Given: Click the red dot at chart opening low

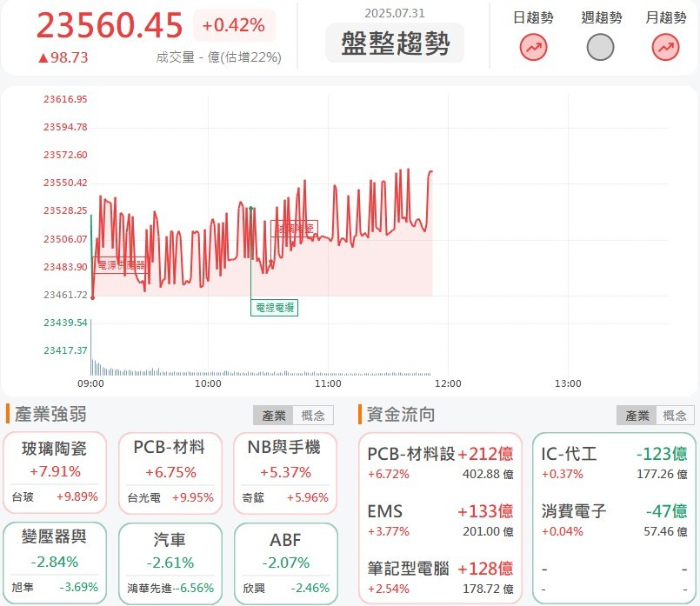Looking at the screenshot, I should 92,297.
